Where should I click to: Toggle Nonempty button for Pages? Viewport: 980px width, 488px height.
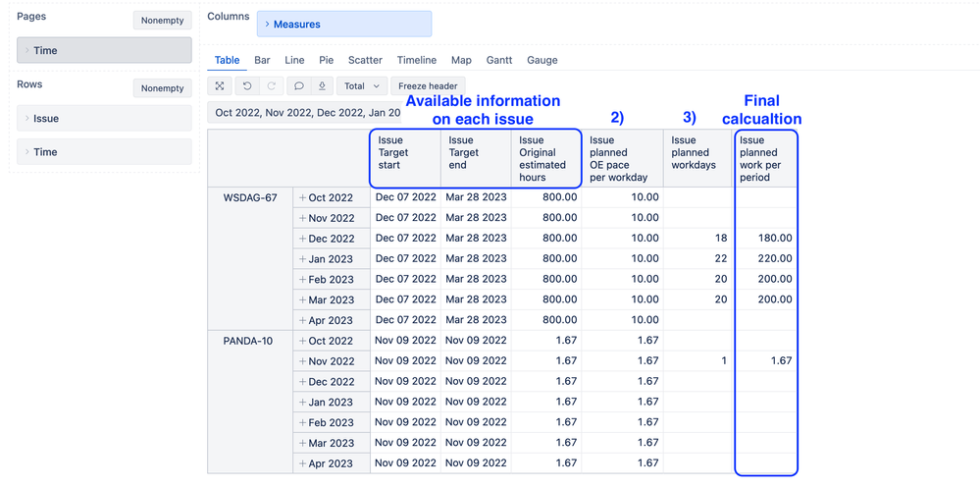[163, 20]
